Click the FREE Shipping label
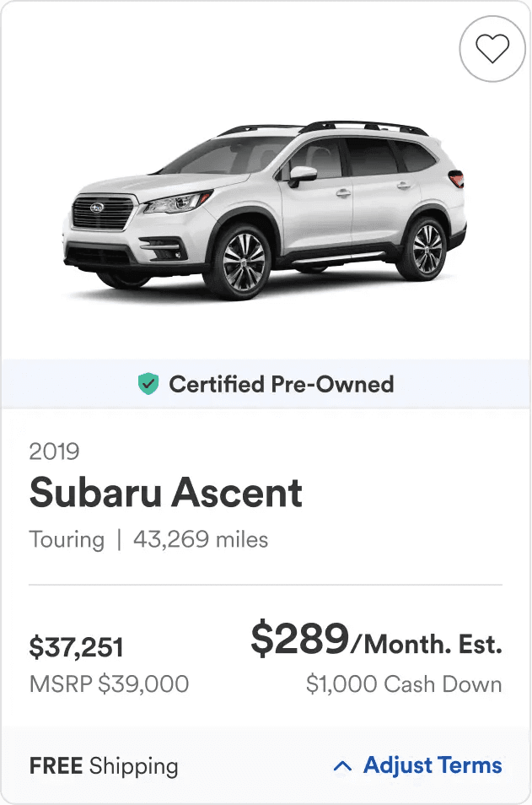532x805 pixels. pos(104,766)
